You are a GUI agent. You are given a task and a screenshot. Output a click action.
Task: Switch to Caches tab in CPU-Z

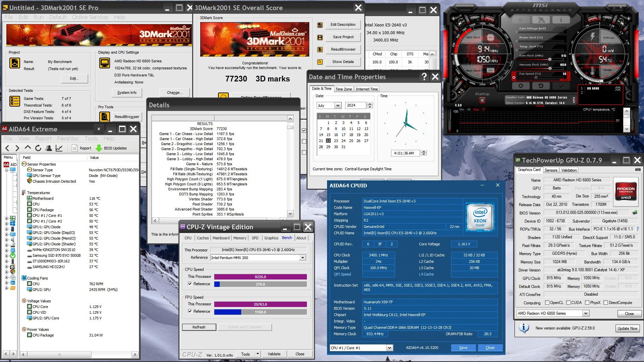(203, 238)
